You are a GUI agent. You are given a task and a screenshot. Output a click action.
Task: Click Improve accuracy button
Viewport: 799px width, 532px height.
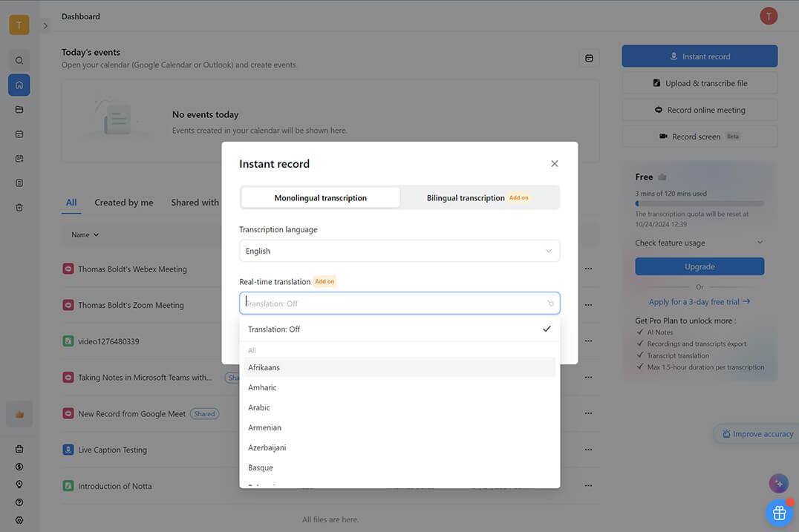(x=757, y=434)
